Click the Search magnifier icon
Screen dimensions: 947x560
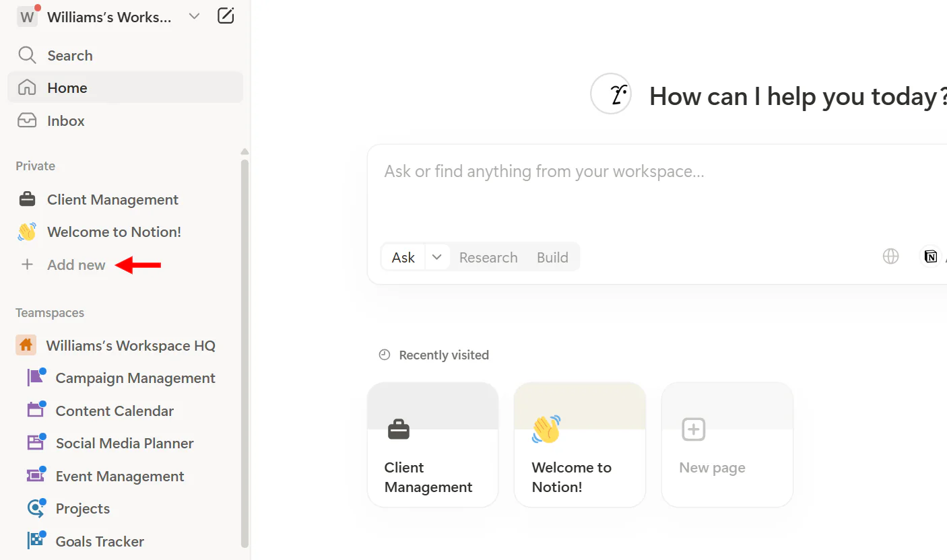click(x=27, y=55)
